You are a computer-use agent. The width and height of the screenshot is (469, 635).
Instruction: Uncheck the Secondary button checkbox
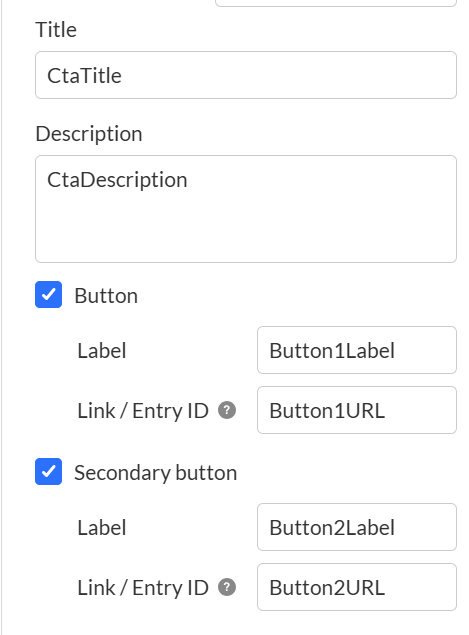[49, 471]
